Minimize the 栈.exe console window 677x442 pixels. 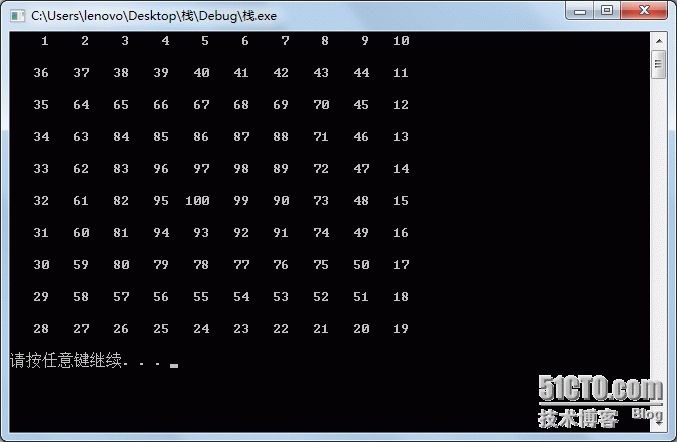click(x=580, y=10)
